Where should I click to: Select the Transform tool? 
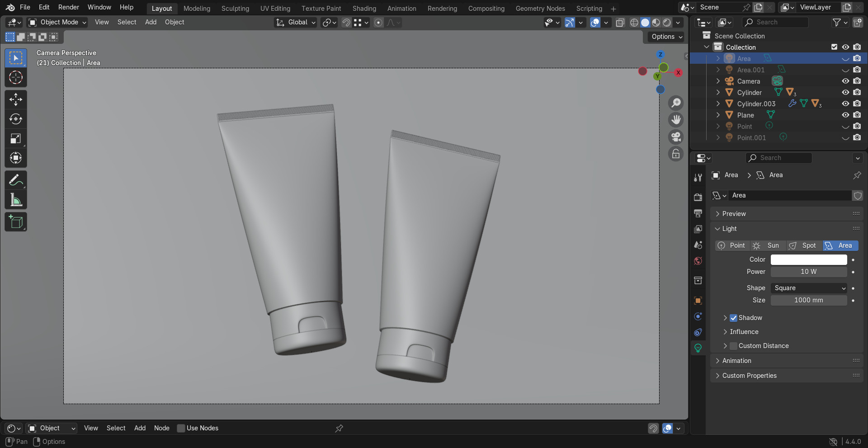(x=16, y=158)
